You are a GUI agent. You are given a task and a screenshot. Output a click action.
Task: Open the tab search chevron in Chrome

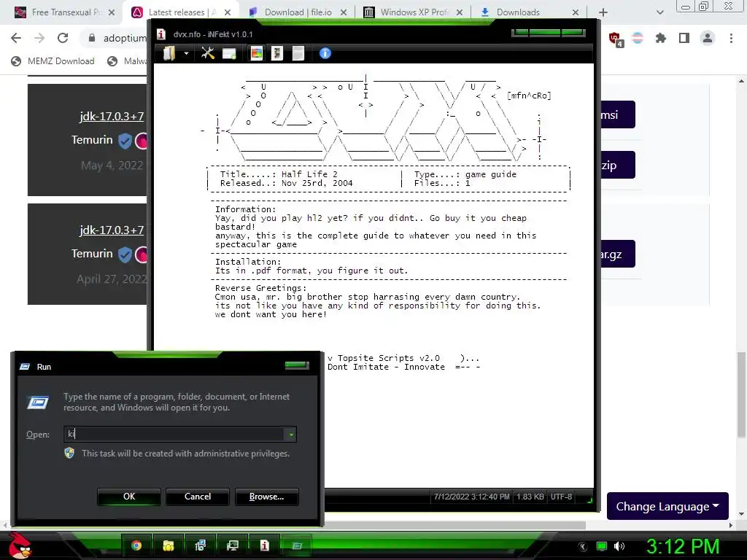tap(659, 12)
